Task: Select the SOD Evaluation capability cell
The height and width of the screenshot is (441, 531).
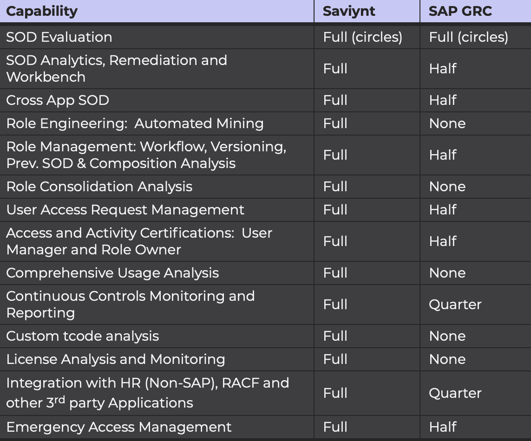Action: [x=157, y=37]
